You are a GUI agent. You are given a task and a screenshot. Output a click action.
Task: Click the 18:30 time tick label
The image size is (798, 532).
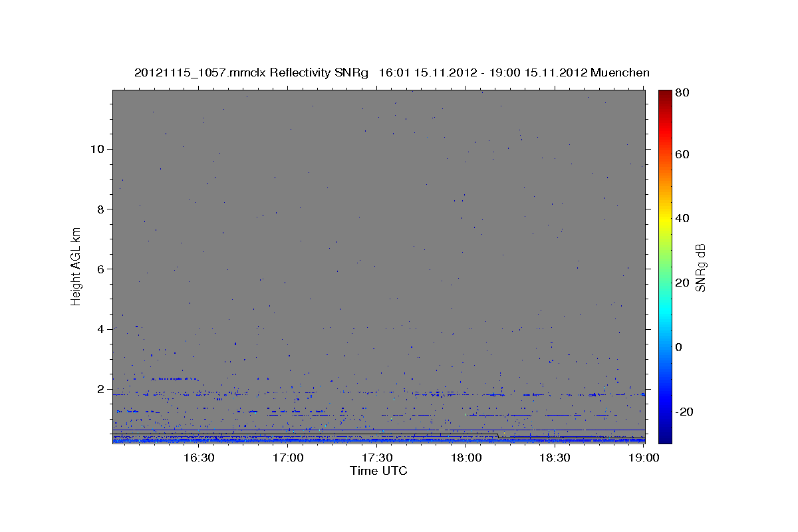pyautogui.click(x=555, y=458)
